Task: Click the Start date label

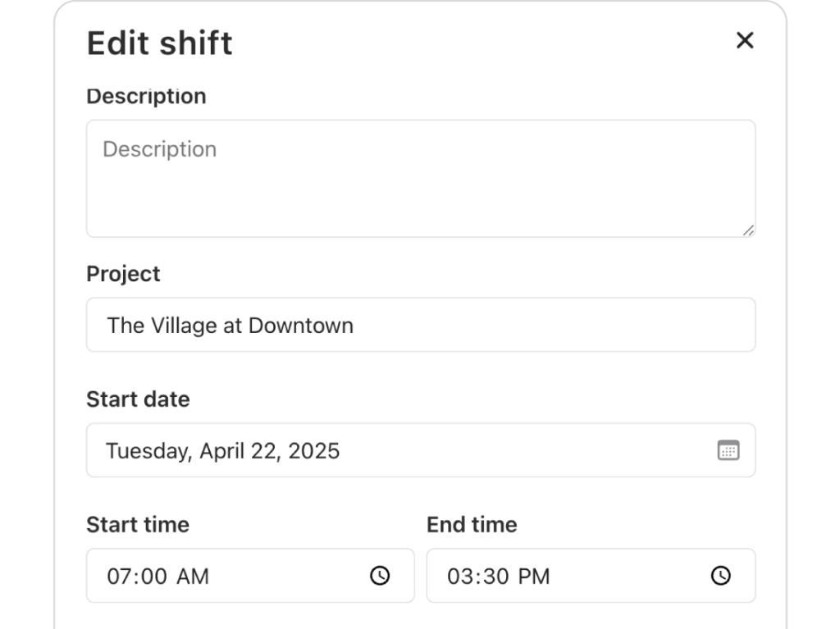Action: pyautogui.click(x=138, y=399)
